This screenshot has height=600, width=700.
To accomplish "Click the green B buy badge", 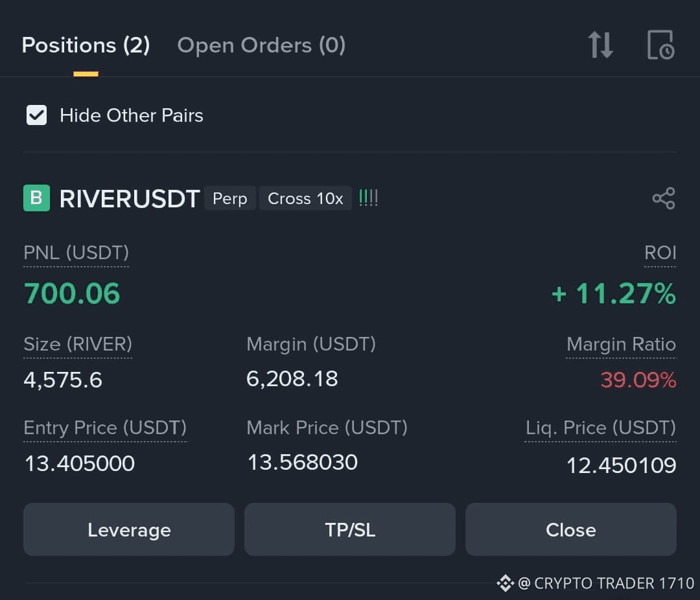I will (36, 198).
